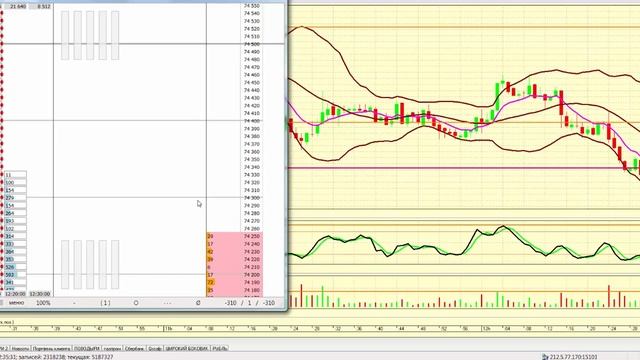Switch to the 'РУБЛЬ' tab

220,349
